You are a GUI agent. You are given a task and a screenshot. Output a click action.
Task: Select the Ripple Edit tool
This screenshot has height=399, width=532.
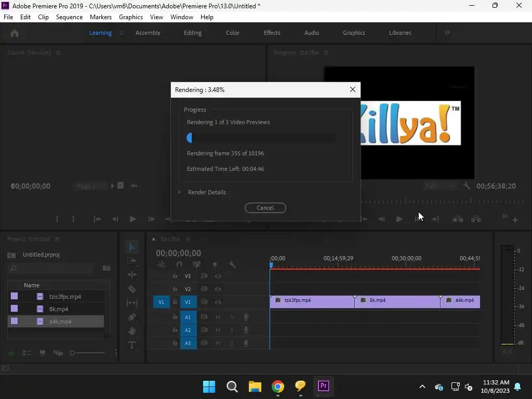[x=132, y=274]
